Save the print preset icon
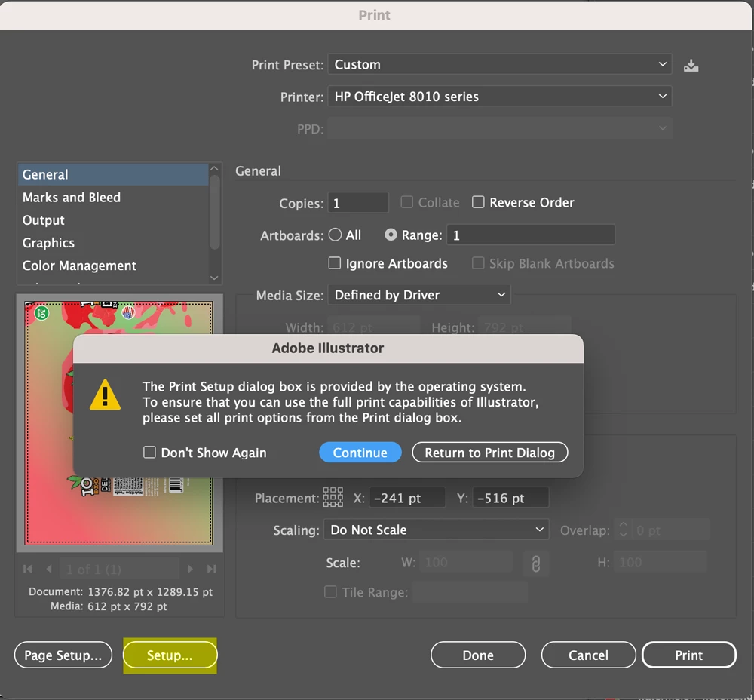The image size is (754, 700). click(x=691, y=65)
